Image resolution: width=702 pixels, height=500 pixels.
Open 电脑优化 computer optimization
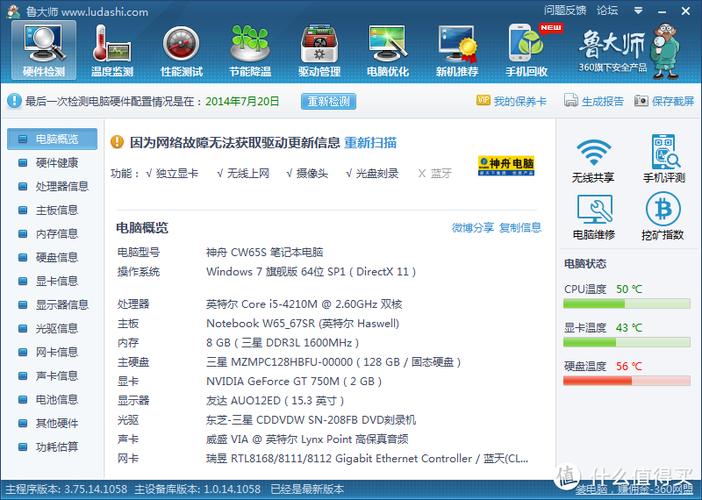(388, 51)
